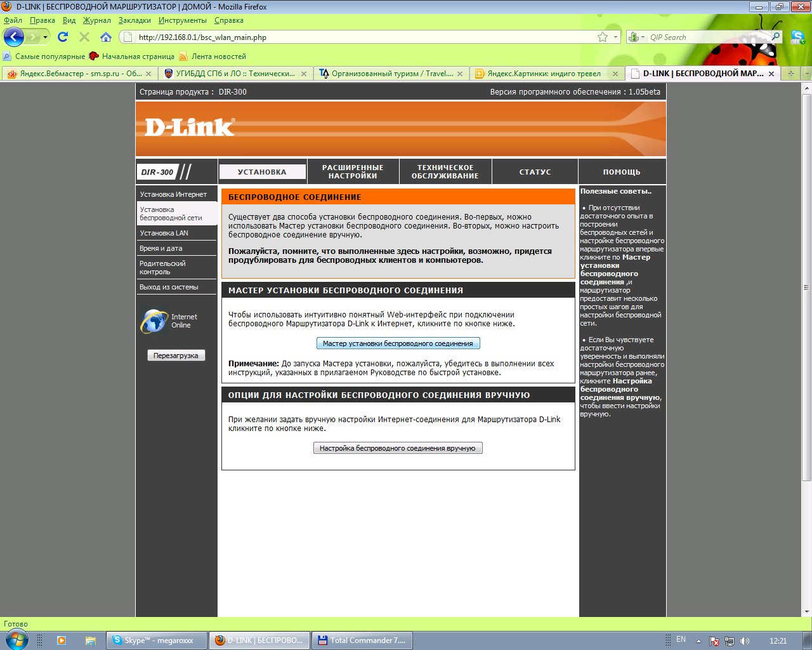Open a new tab with the plus button
Image resolution: width=812 pixels, height=650 pixels.
tap(791, 74)
